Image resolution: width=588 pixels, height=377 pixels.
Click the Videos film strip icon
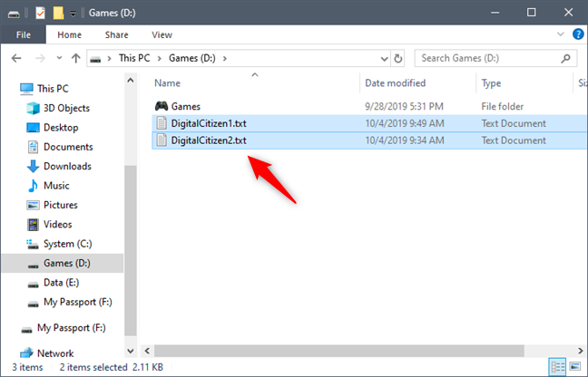pyautogui.click(x=33, y=225)
